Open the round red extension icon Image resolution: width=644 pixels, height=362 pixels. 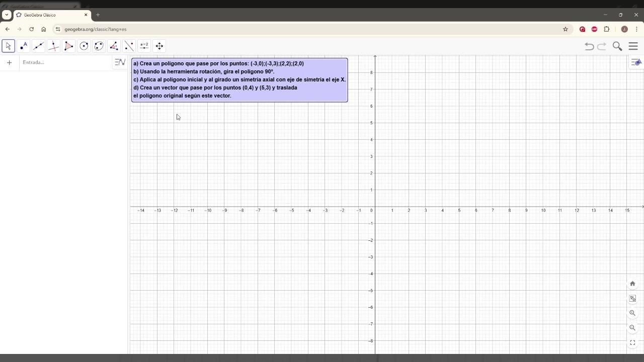pos(582,29)
